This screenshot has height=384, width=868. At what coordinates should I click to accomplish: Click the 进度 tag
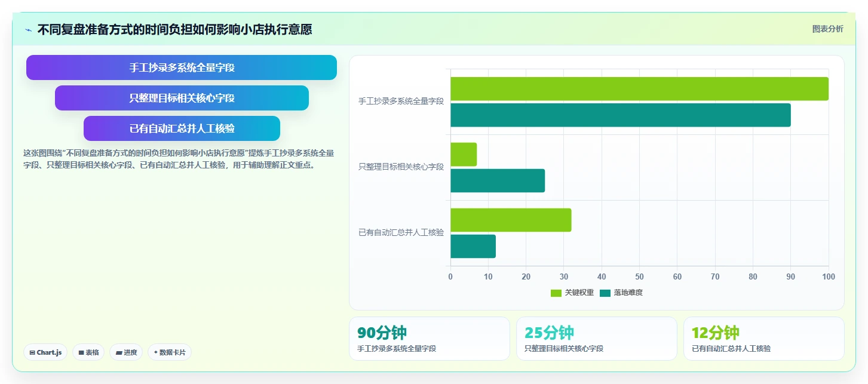pyautogui.click(x=126, y=352)
